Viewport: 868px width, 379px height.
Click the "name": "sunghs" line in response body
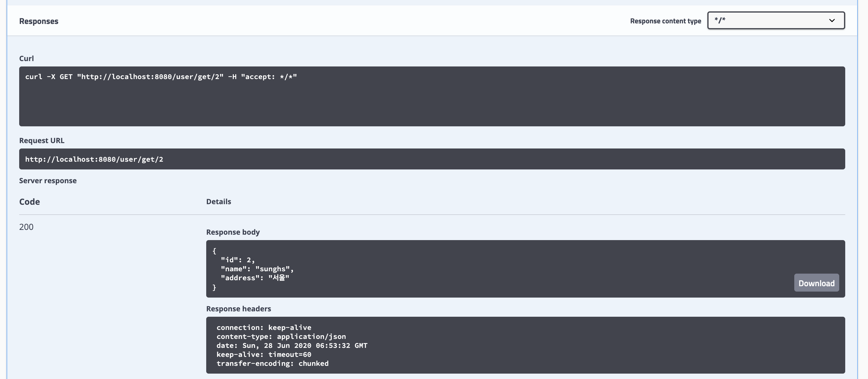[x=257, y=269]
